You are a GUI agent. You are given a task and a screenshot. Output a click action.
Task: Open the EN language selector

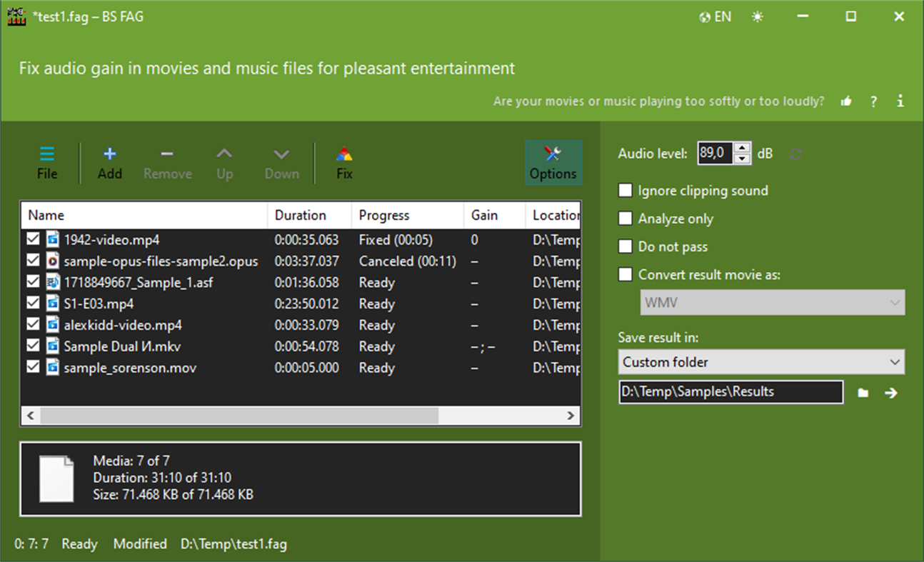pyautogui.click(x=715, y=16)
